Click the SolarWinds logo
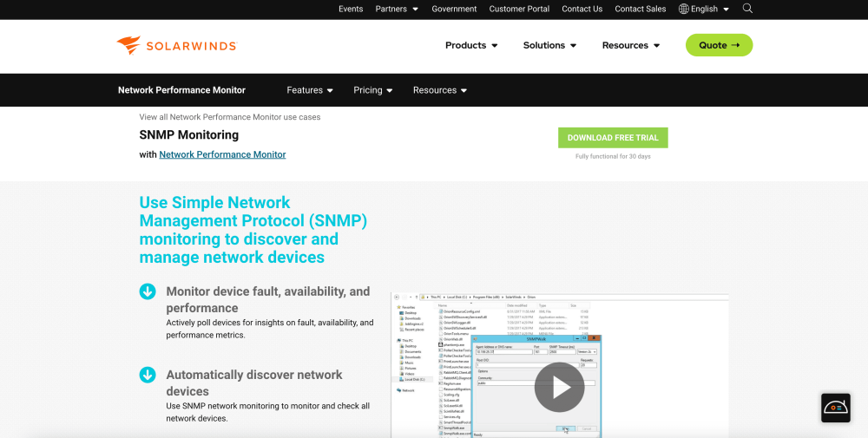Image resolution: width=868 pixels, height=438 pixels. [176, 45]
